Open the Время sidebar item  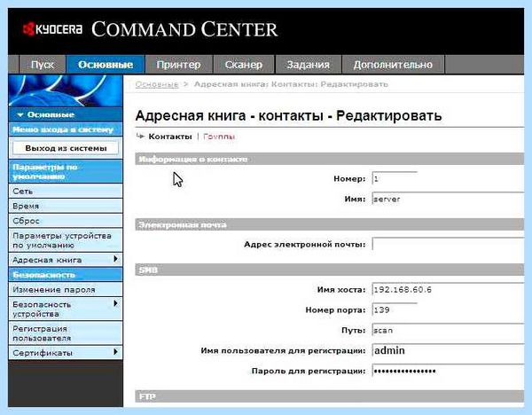click(66, 206)
